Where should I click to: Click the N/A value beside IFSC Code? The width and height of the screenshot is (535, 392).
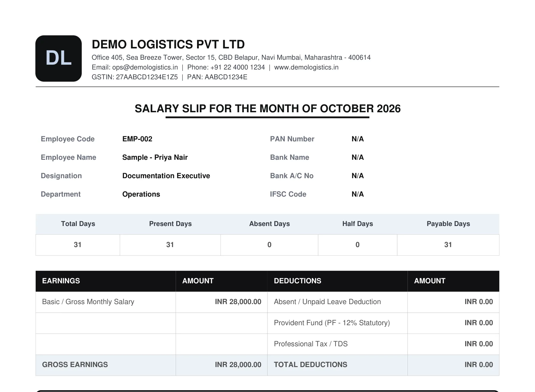click(x=358, y=194)
